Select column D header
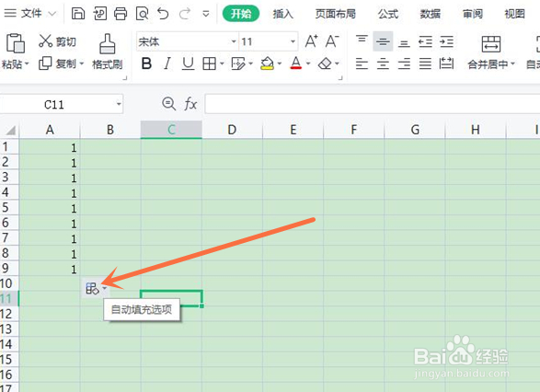Image resolution: width=540 pixels, height=392 pixels. pyautogui.click(x=232, y=130)
